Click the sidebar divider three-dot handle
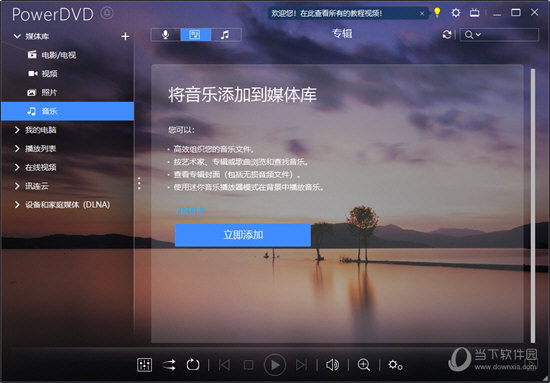Image resolution: width=550 pixels, height=383 pixels. (x=139, y=183)
